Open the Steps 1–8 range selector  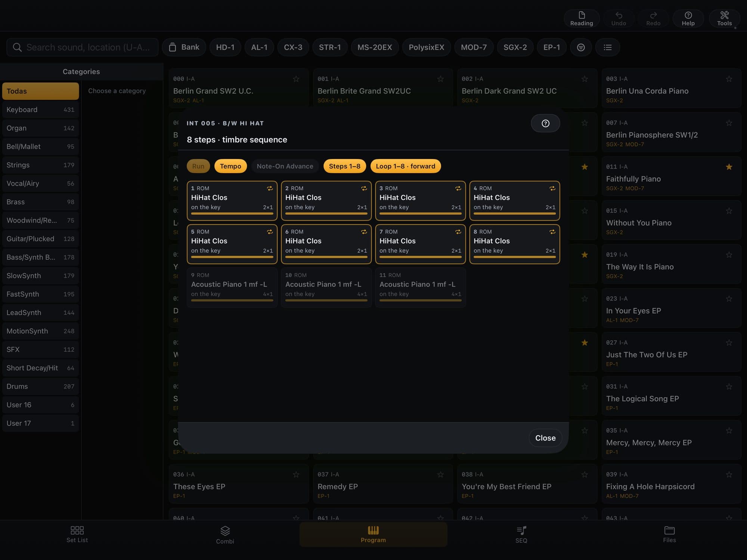click(x=344, y=166)
